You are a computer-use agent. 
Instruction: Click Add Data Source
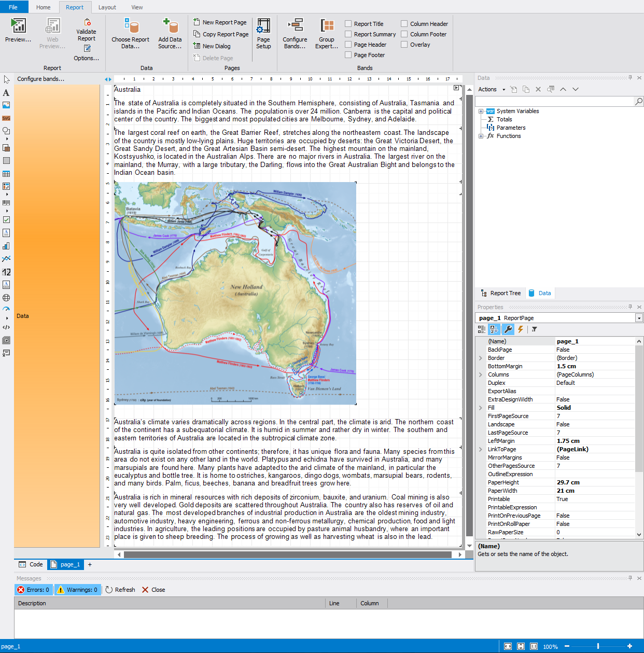tap(170, 34)
